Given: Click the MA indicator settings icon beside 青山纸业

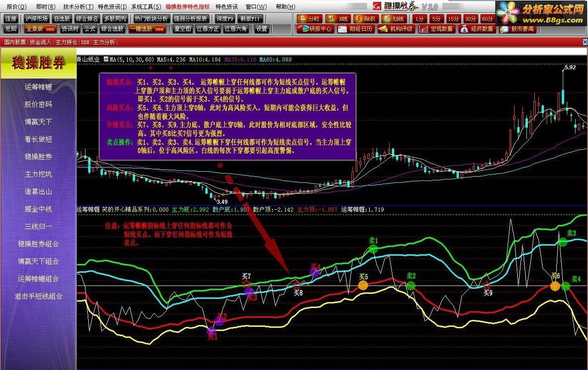Looking at the screenshot, I should coord(106,59).
